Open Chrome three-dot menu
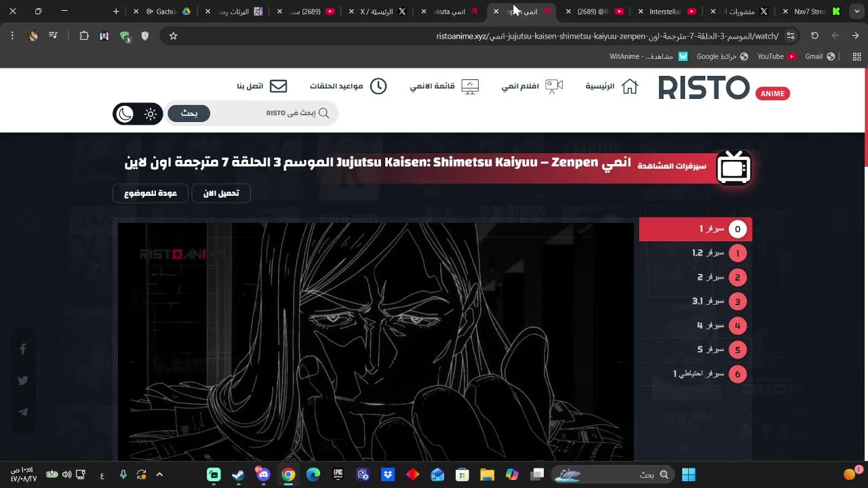 click(x=12, y=36)
